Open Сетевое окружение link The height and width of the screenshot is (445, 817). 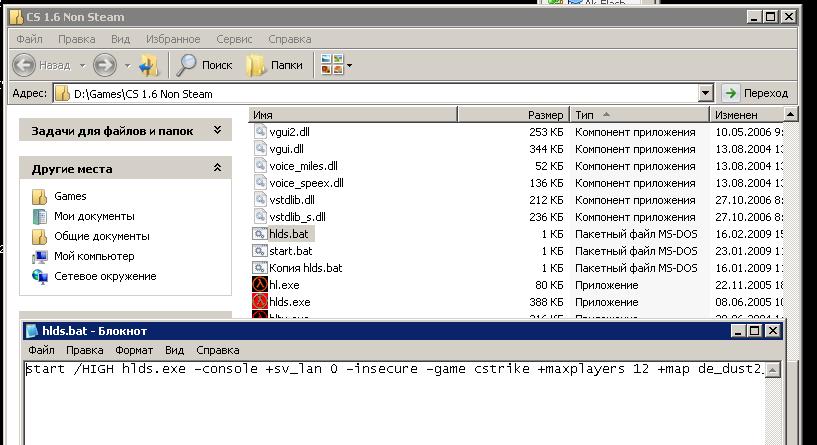(105, 276)
